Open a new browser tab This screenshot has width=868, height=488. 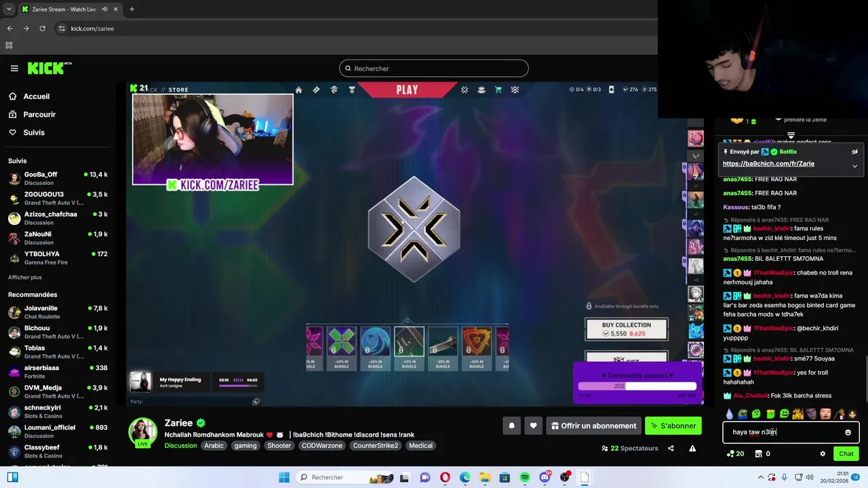pos(132,9)
